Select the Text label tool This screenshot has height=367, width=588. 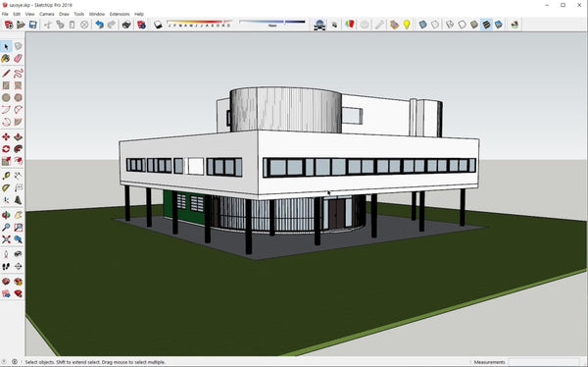(18, 187)
